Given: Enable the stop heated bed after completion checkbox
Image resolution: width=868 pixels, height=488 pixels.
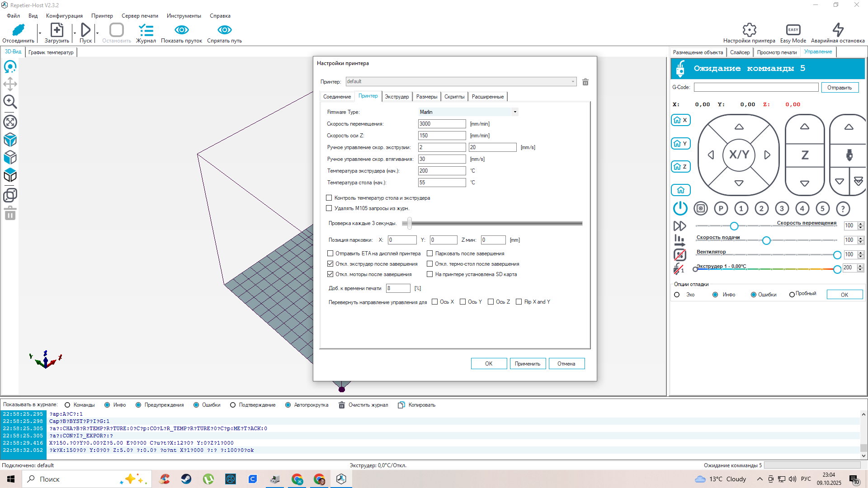Looking at the screenshot, I should click(430, 264).
